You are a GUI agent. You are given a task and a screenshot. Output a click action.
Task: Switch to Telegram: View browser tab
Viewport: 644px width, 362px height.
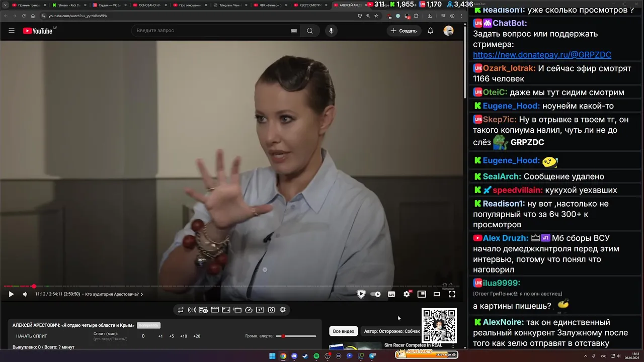229,5
